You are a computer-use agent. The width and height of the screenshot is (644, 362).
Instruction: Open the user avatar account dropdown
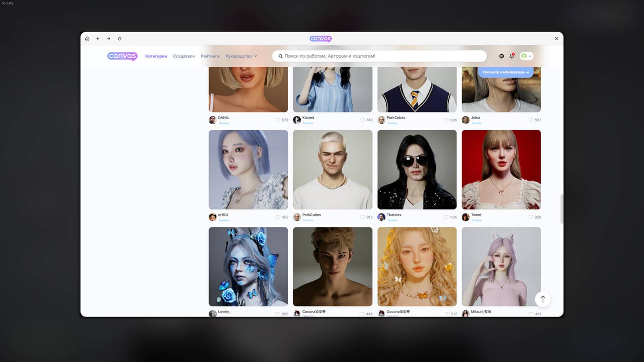tap(526, 56)
